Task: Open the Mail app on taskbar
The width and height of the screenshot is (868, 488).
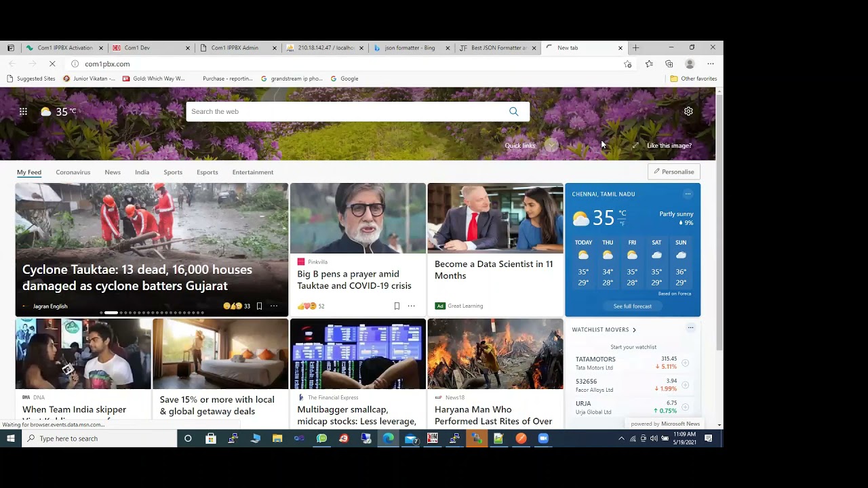Action: 411,439
